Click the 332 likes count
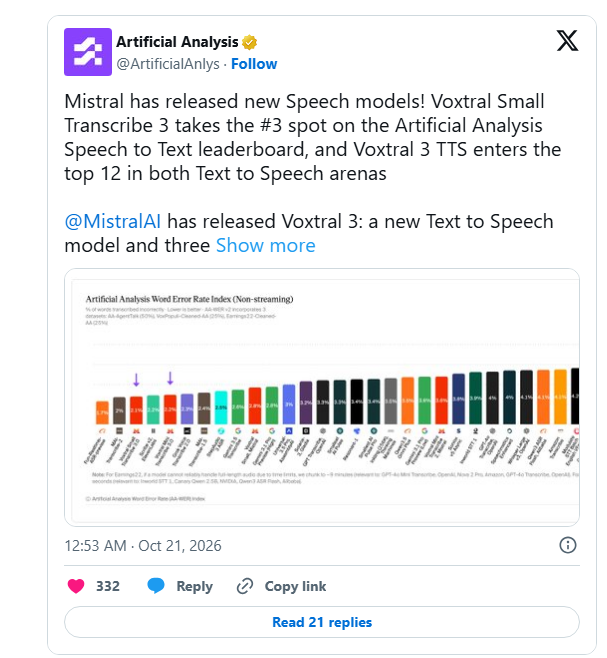Image resolution: width=607 pixels, height=658 pixels. tap(108, 586)
